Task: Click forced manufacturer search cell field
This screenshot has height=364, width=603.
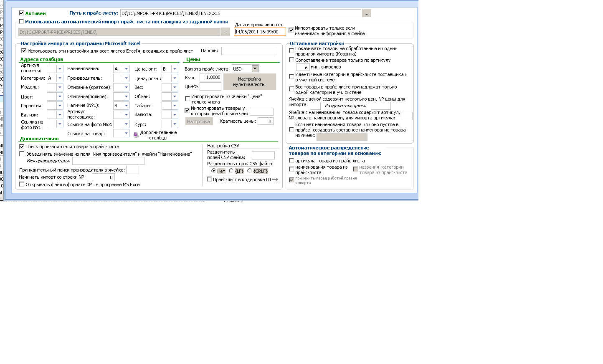Action: [132, 170]
